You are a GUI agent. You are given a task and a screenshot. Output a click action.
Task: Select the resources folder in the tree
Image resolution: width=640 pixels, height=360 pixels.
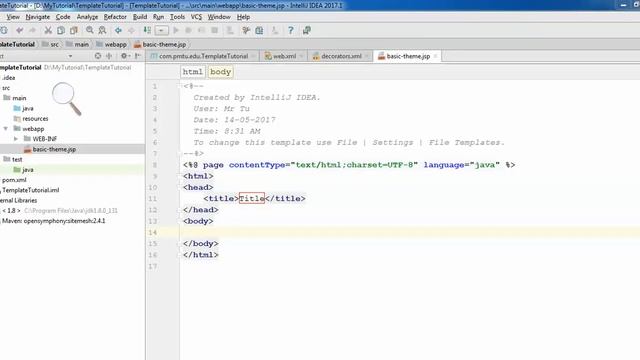(x=31, y=119)
